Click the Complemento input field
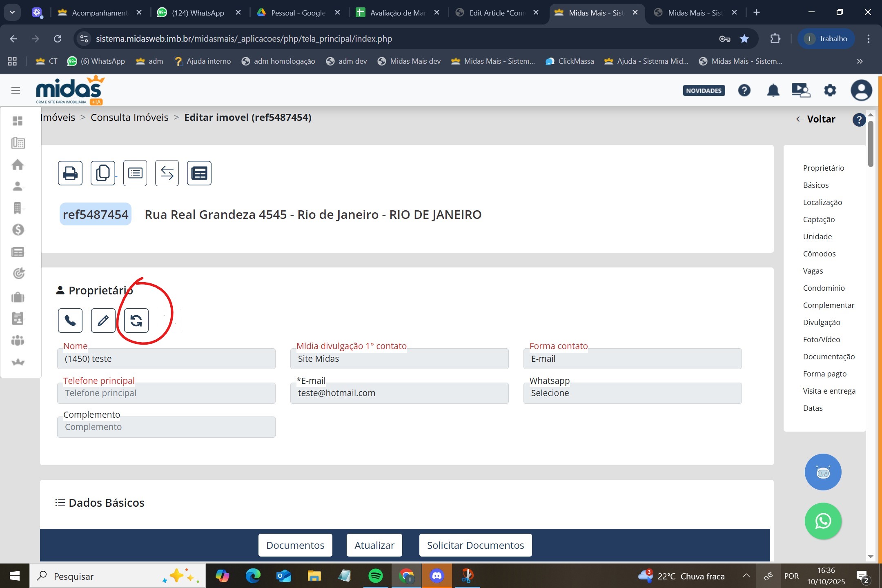This screenshot has height=588, width=882. click(166, 427)
